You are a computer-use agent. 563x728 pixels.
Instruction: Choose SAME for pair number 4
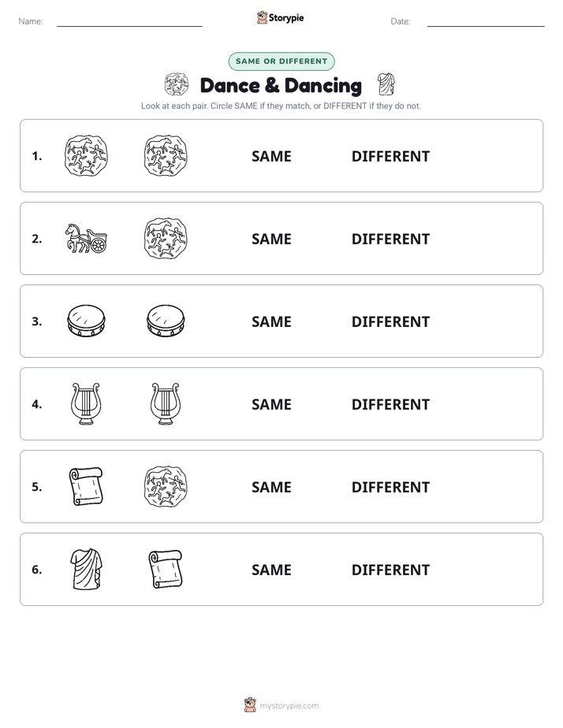coord(271,404)
